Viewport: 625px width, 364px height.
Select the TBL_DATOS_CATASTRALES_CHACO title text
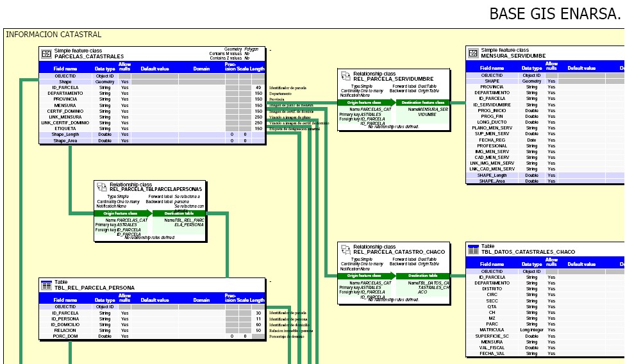(x=528, y=252)
